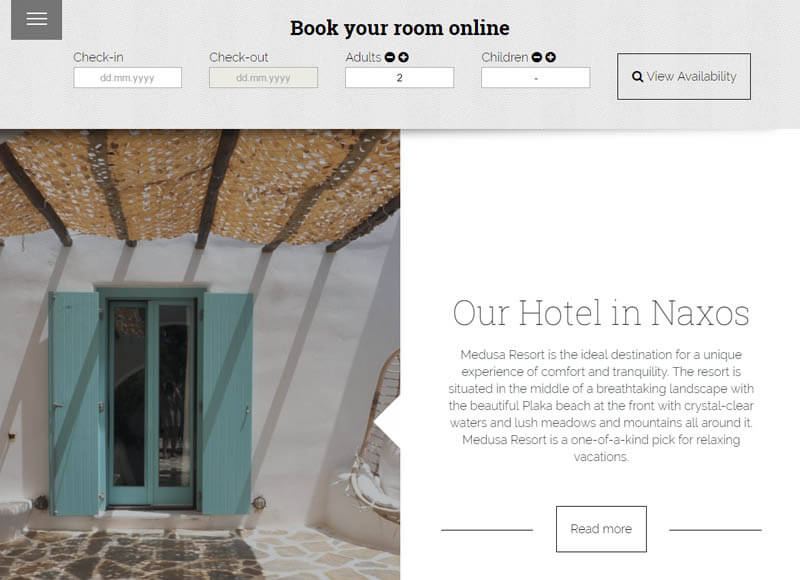Select the Adults number field showing 2
This screenshot has height=580, width=800.
click(399, 78)
